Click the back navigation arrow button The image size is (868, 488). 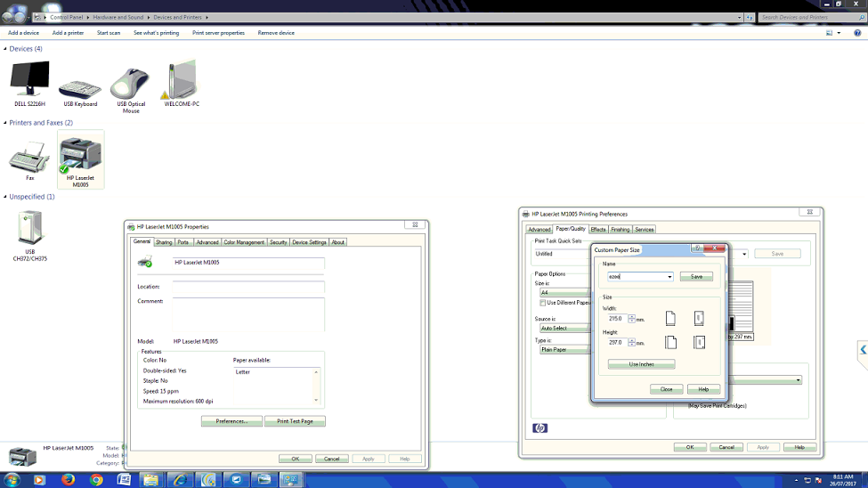[6, 17]
